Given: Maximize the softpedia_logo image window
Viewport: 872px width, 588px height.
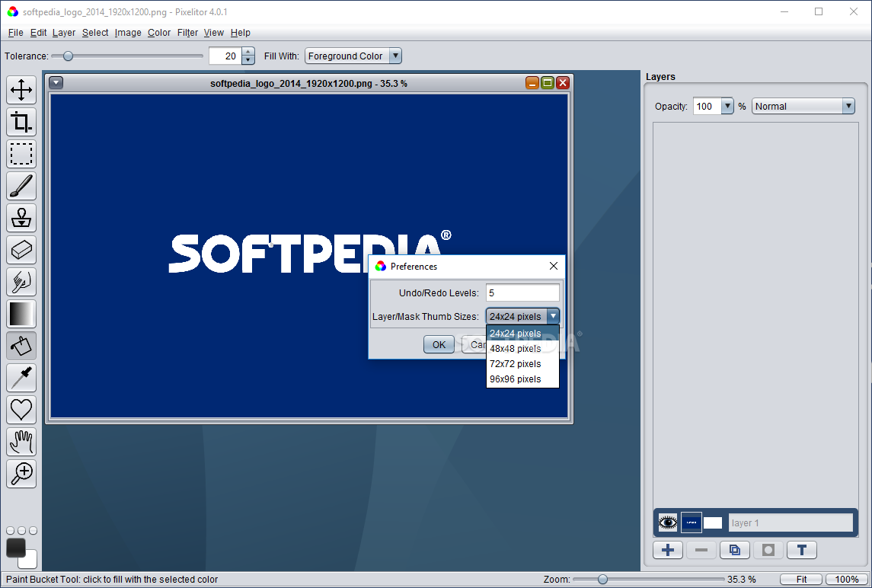Looking at the screenshot, I should pyautogui.click(x=548, y=83).
